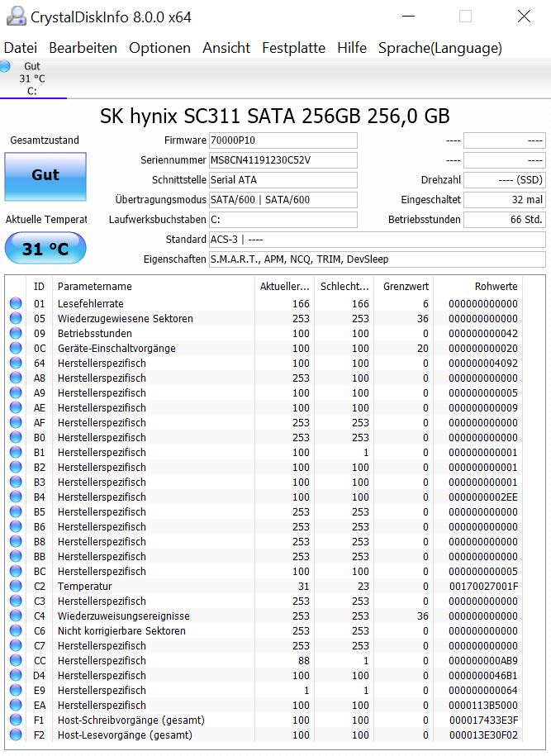Click the Eingeschaltet field 32 mal
Screen dimensions: 551x756
pos(504,200)
